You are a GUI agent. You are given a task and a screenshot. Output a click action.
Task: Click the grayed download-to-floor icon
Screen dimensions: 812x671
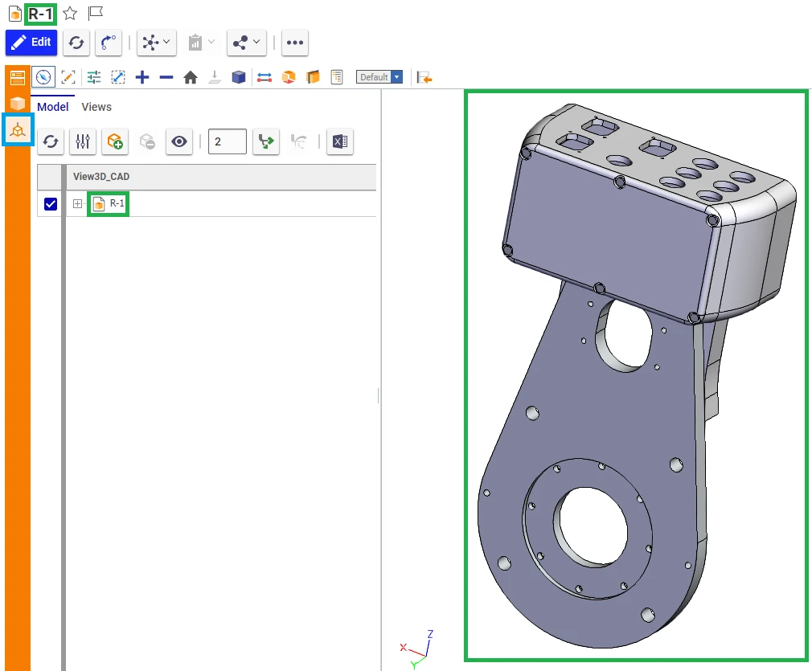(x=215, y=77)
